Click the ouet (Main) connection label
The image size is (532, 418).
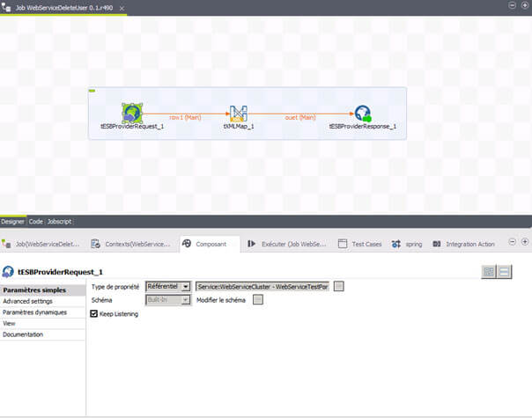[300, 117]
